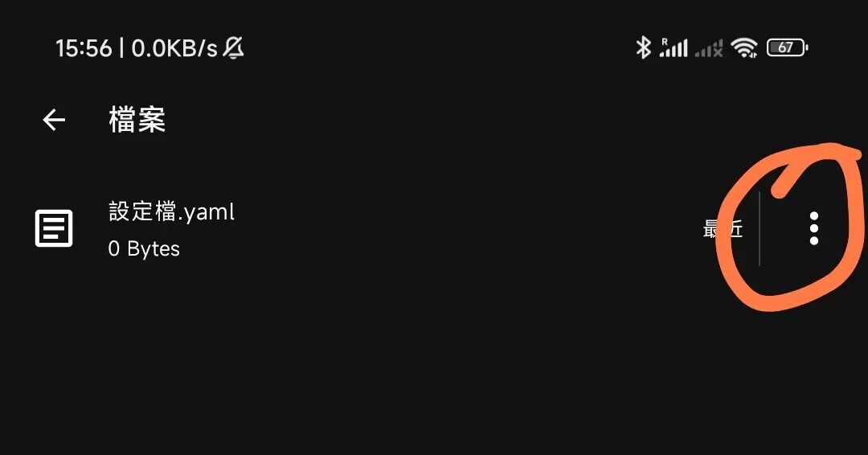The height and width of the screenshot is (455, 868).
Task: Tap the no-service signal bars with X
Action: (709, 50)
